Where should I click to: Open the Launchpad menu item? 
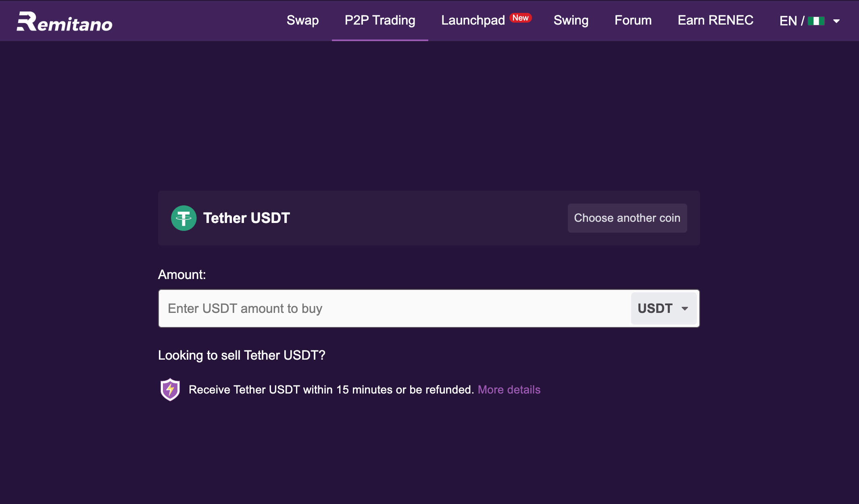point(473,20)
